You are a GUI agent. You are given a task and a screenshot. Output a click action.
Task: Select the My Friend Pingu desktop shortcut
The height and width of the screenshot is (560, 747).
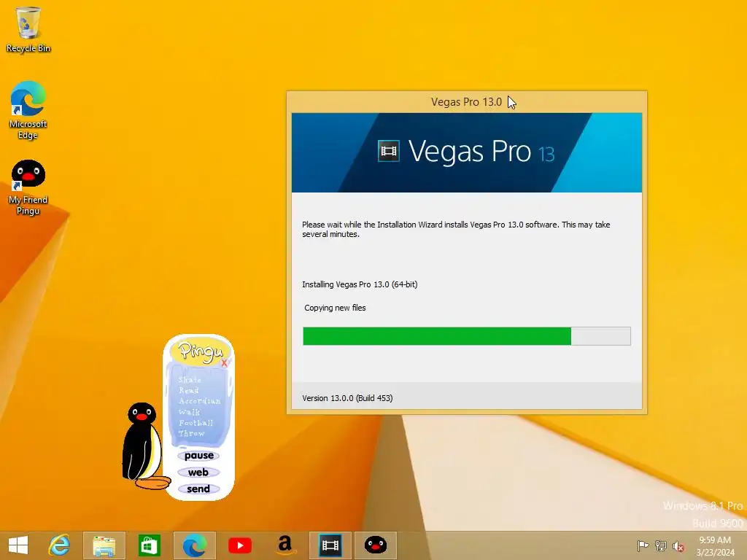[28, 187]
